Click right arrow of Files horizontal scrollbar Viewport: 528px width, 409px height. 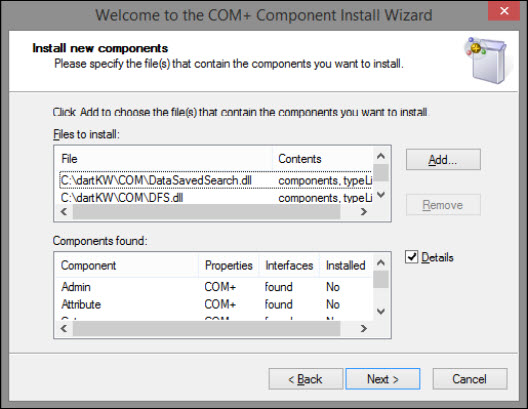(363, 212)
